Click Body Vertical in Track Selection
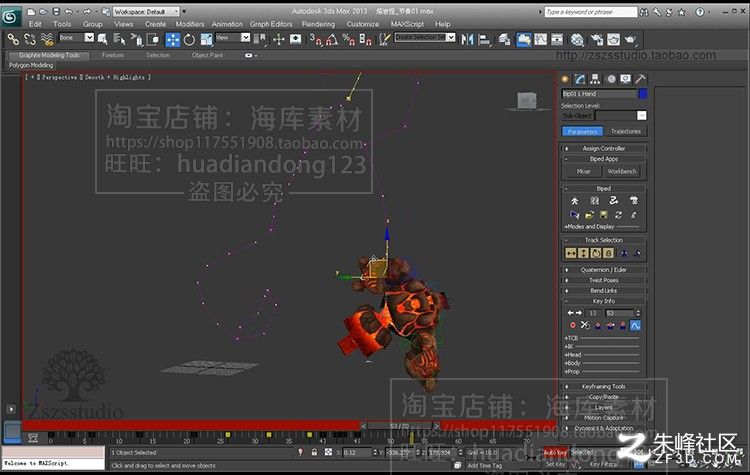Image resolution: width=750 pixels, height=475 pixels. pos(583,253)
